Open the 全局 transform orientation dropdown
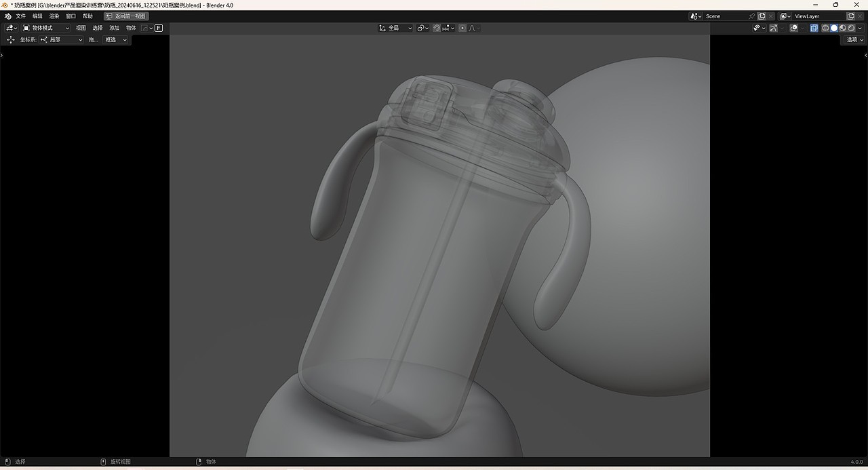This screenshot has width=868, height=470. tap(395, 28)
